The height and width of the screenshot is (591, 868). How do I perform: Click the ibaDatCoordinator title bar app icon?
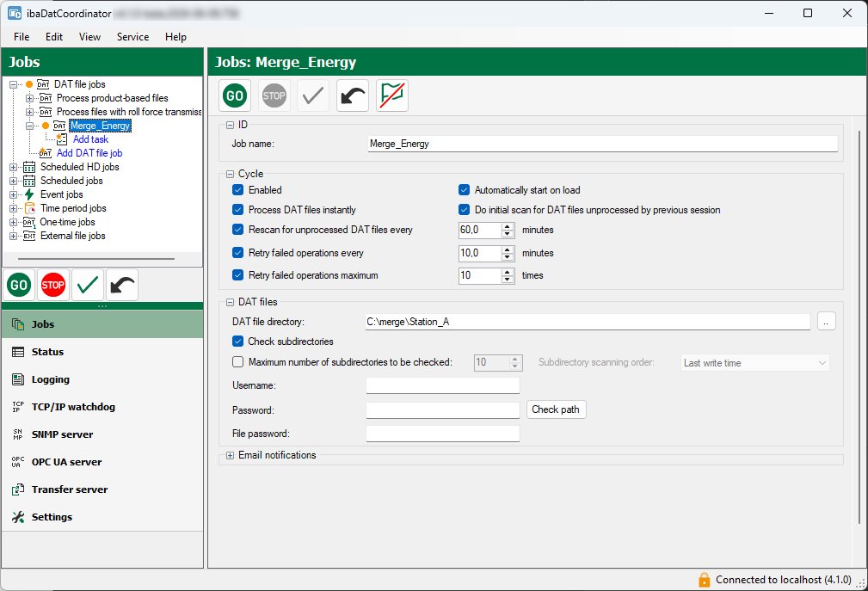click(x=15, y=13)
